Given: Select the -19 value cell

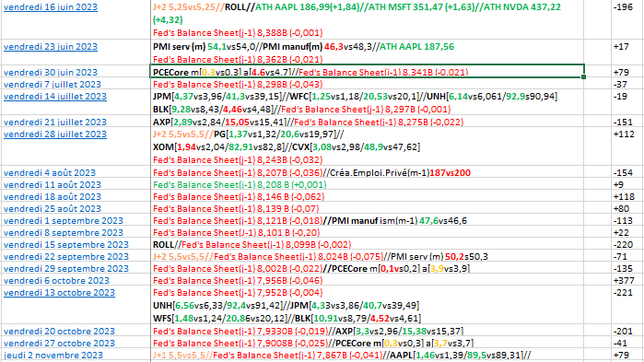Looking at the screenshot, I should tap(626, 103).
